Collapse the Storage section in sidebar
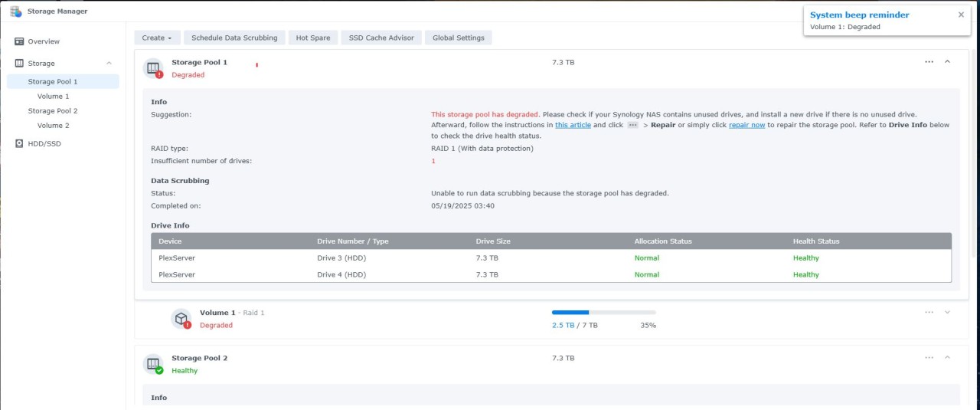Screen dimensions: 980x410 click(x=109, y=64)
